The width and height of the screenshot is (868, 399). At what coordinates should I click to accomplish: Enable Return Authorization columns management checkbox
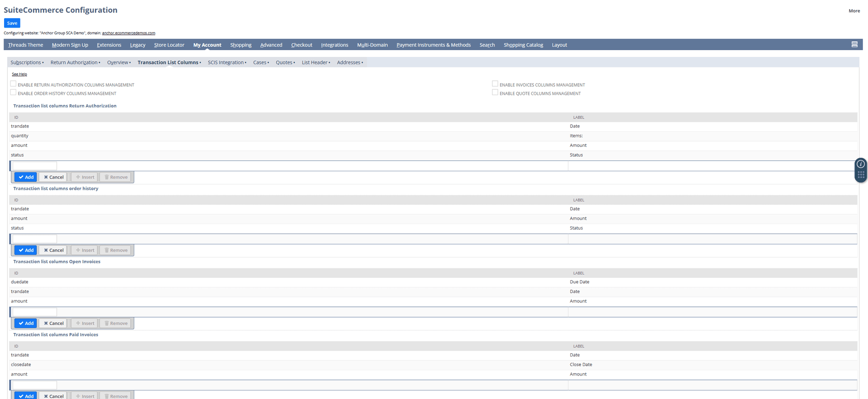point(14,84)
